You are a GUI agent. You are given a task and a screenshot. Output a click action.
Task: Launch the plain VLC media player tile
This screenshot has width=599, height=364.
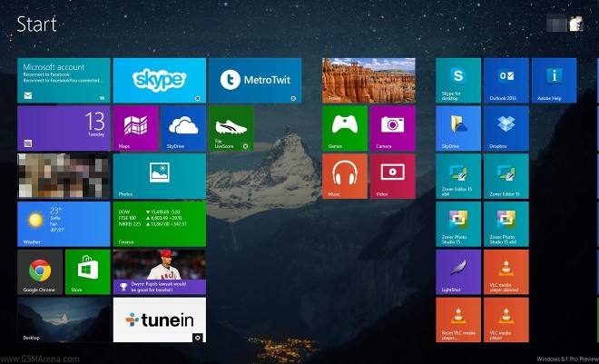pos(506,320)
